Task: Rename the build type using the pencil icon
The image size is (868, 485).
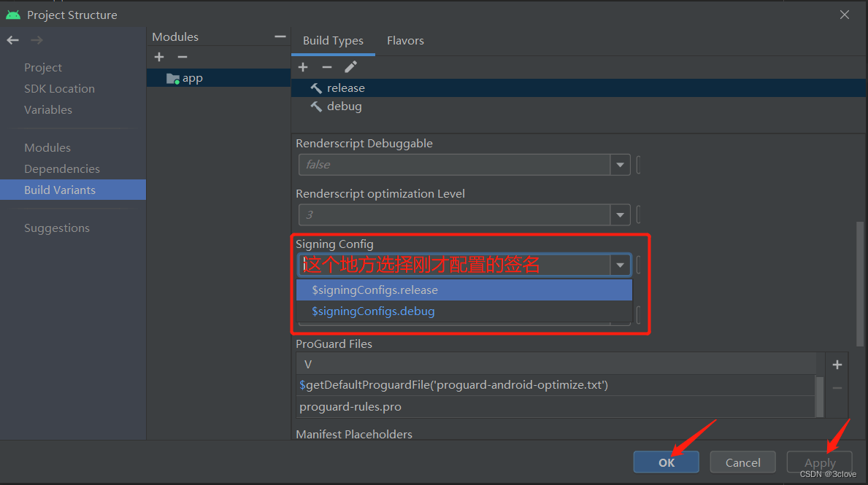Action: point(351,66)
